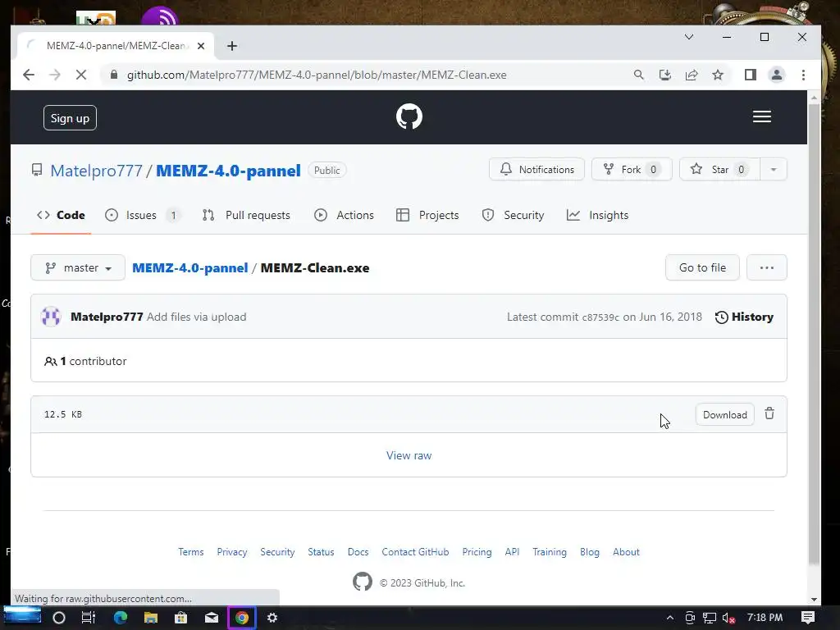Viewport: 840px width, 630px height.
Task: Open the Privacy footer link
Action: (232, 552)
